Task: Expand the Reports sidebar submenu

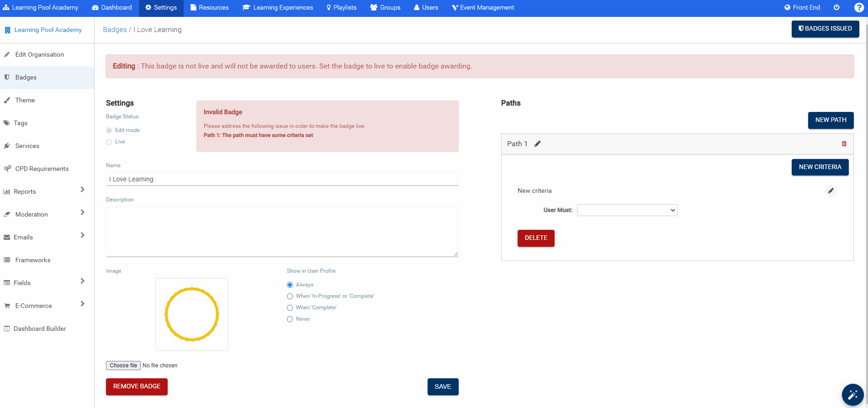Action: (x=82, y=190)
